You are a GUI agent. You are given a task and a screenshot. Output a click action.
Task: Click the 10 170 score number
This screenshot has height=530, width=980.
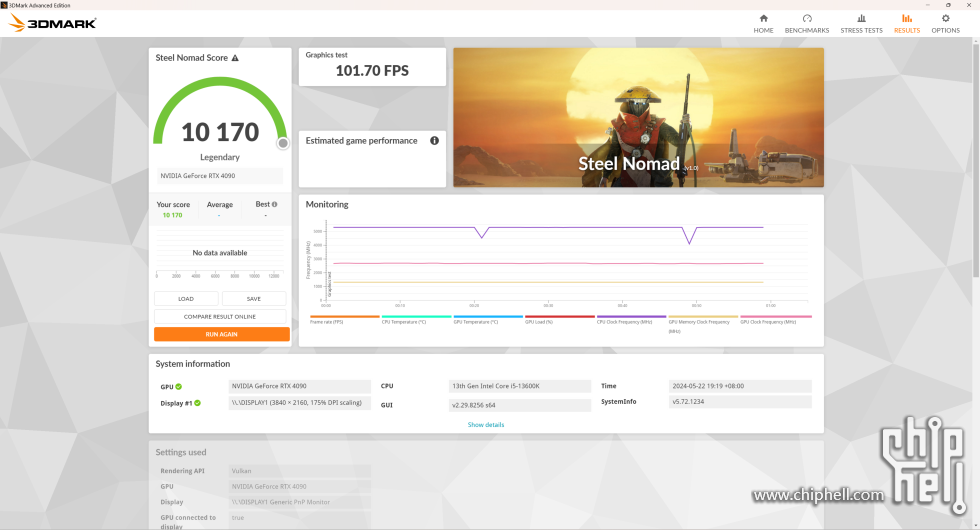[220, 132]
